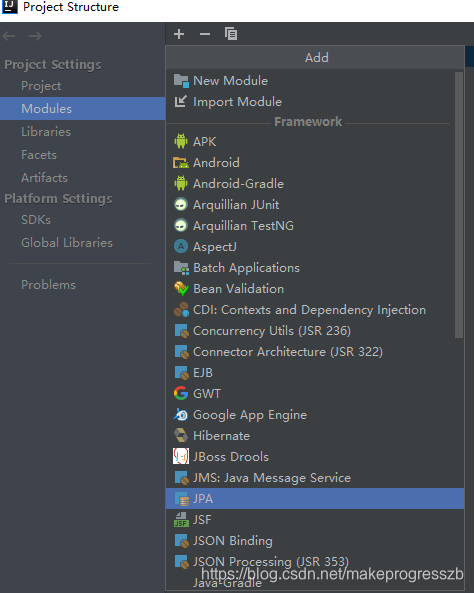Click the AspectJ circular icon
Viewport: 474px width, 593px height.
(181, 246)
